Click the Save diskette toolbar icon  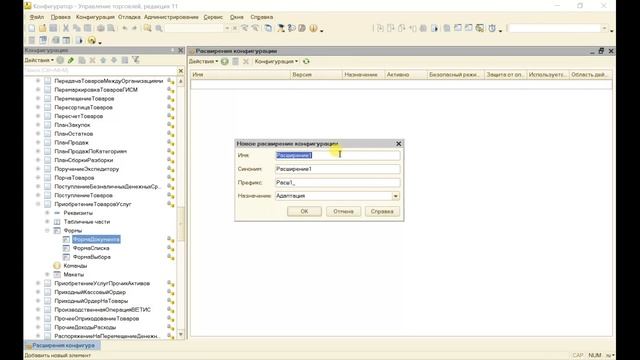pos(53,28)
